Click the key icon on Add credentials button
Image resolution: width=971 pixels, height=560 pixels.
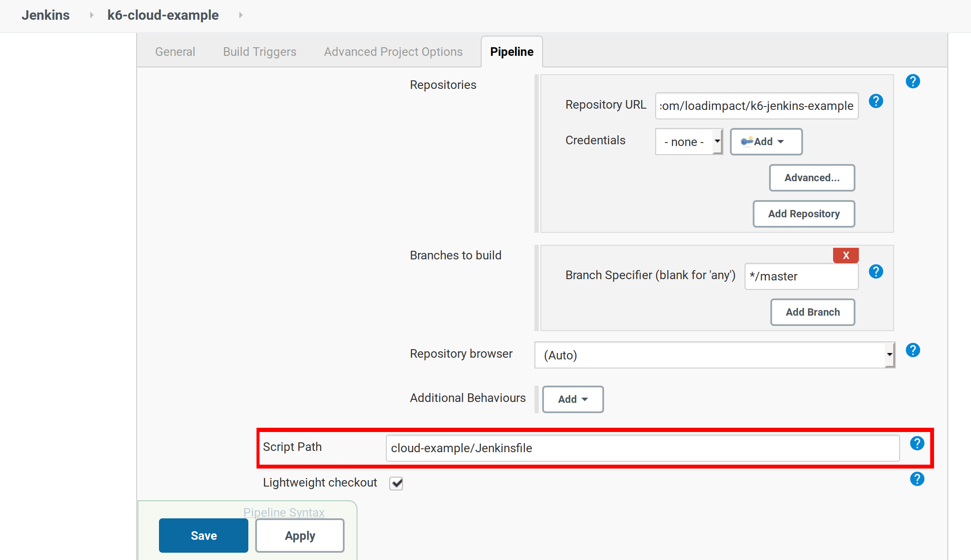746,141
